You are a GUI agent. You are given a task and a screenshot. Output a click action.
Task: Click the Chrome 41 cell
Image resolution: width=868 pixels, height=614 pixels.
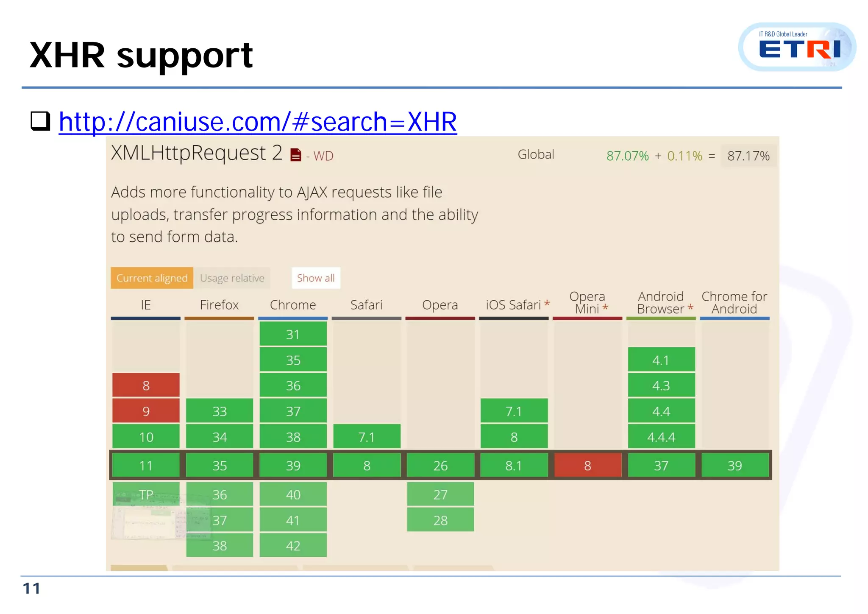293,520
